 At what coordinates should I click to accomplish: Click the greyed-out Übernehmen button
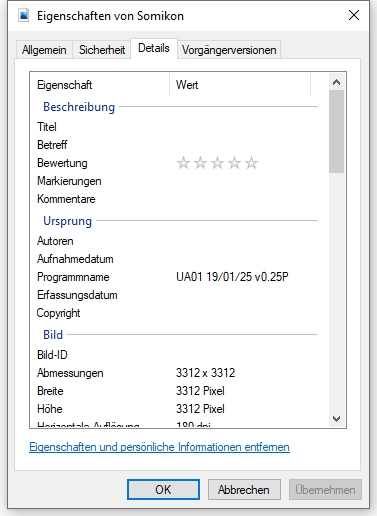(x=325, y=489)
